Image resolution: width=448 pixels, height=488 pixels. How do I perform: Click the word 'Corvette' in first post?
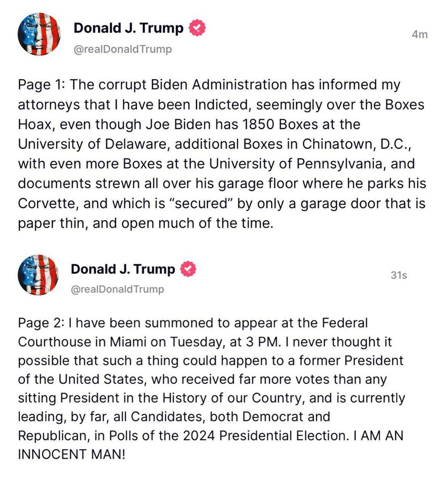point(48,203)
